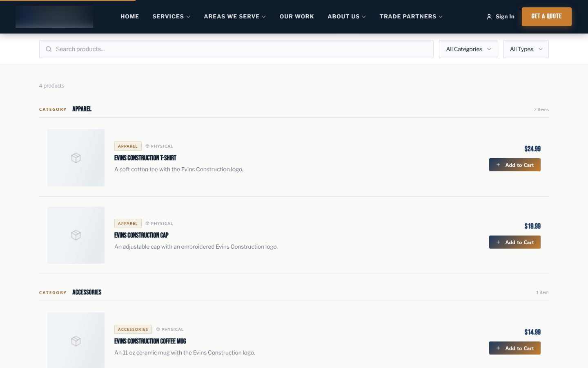Open the Our Work page
588x368 pixels.
tap(297, 16)
